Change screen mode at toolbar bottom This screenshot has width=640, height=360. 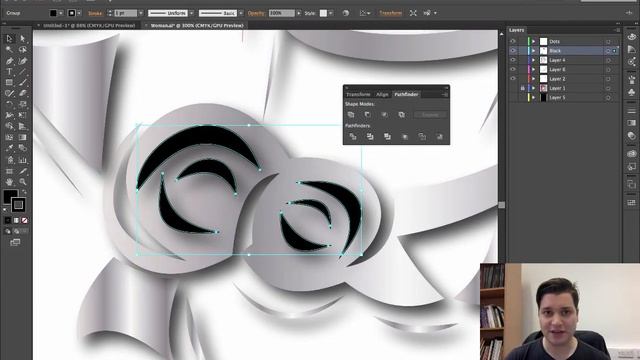15,242
